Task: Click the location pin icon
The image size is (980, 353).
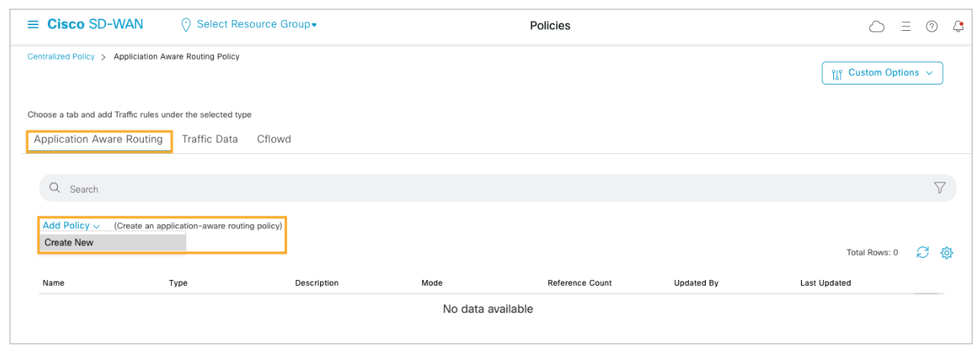Action: [x=186, y=25]
